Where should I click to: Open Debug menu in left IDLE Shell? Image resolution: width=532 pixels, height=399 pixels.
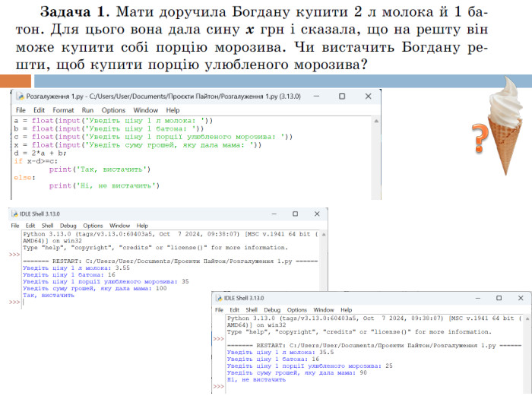68,226
